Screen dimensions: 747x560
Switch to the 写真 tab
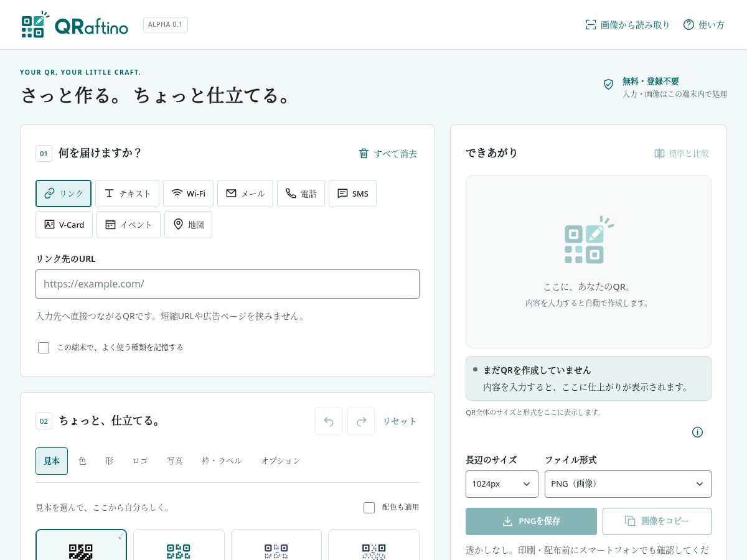point(175,461)
